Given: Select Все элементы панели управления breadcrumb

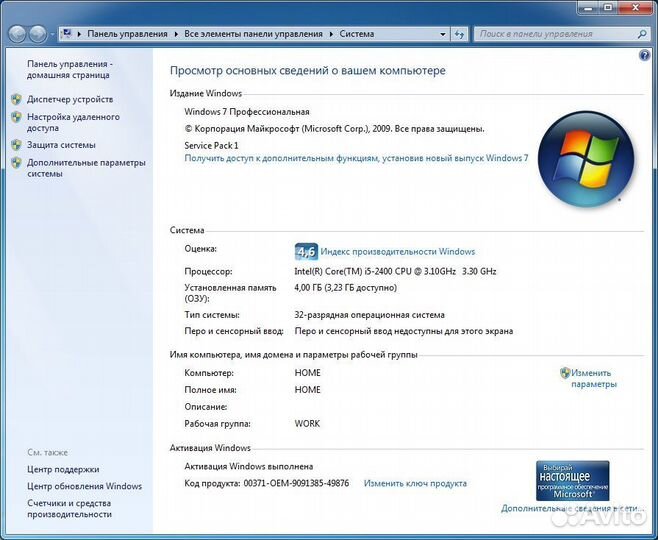Looking at the screenshot, I should click(x=253, y=34).
